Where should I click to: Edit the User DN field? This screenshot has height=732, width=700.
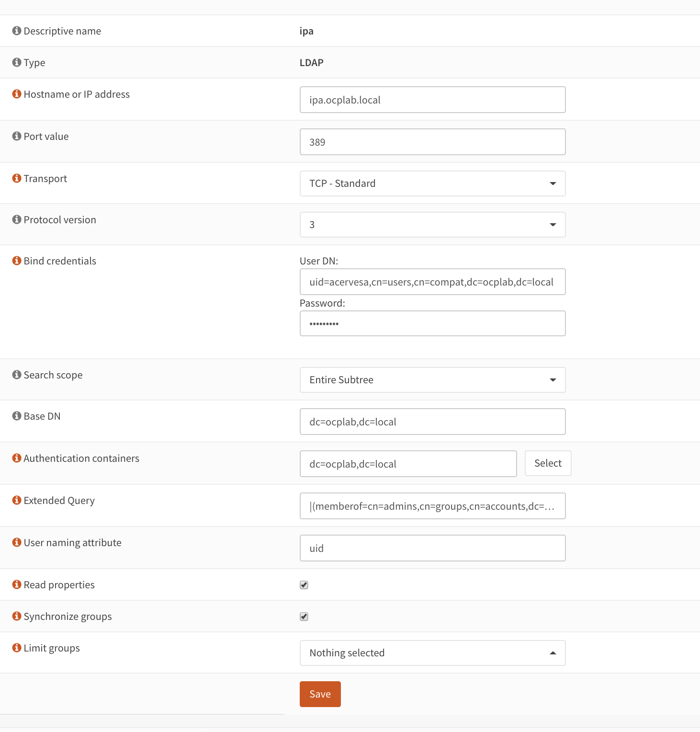pos(433,282)
